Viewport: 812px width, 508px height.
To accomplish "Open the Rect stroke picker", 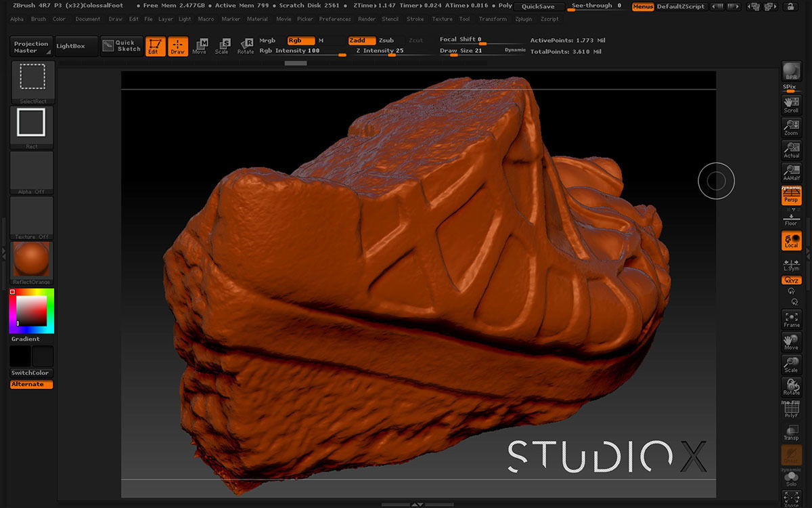I will tap(32, 126).
